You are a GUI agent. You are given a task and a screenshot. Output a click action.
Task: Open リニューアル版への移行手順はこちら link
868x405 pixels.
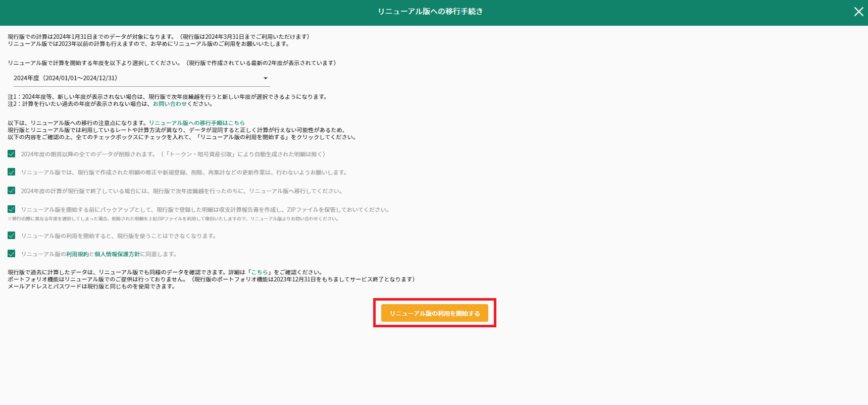point(197,123)
